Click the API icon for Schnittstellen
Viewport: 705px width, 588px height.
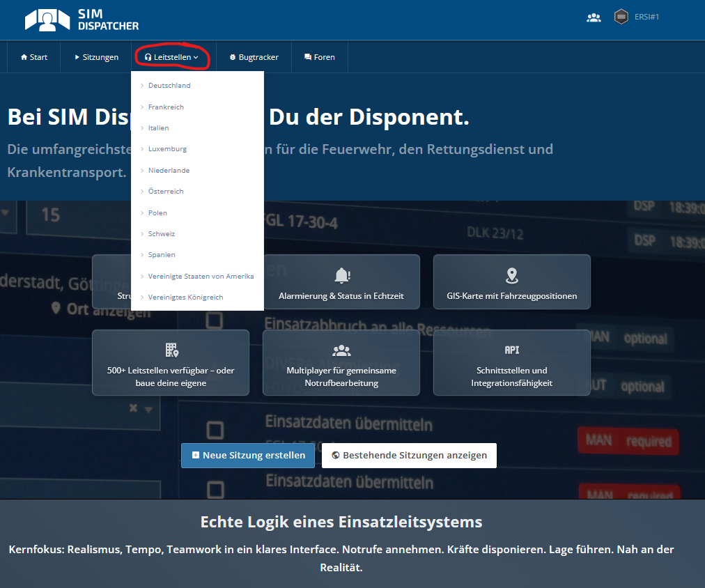512,350
